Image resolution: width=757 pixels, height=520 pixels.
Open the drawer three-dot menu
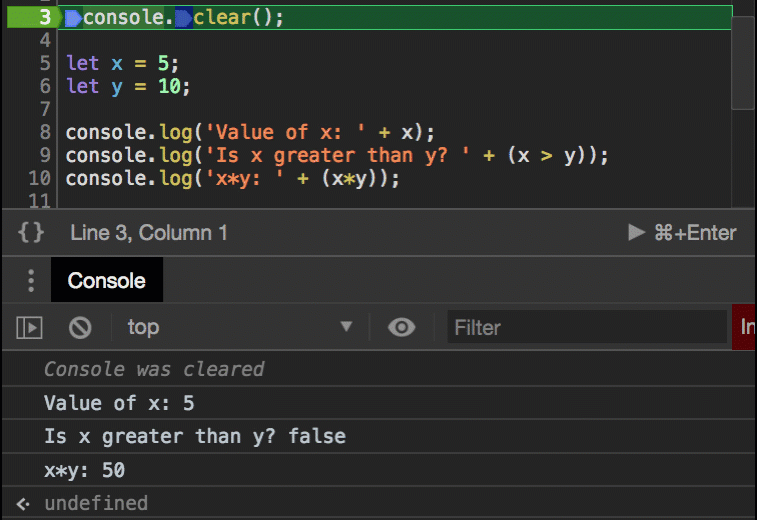pos(31,281)
